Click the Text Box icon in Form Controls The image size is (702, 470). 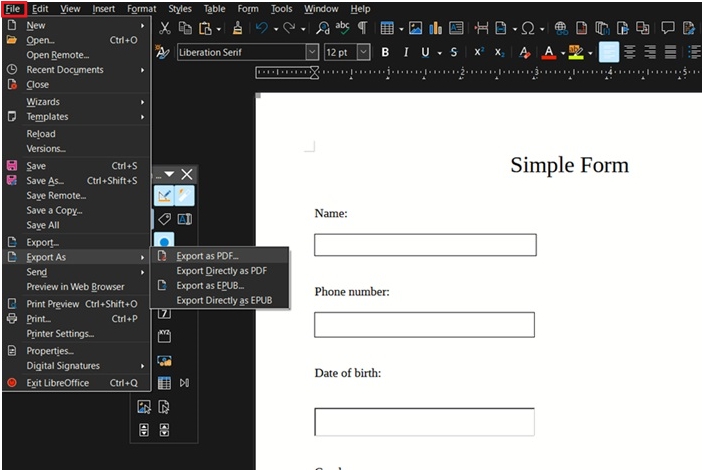coord(184,219)
